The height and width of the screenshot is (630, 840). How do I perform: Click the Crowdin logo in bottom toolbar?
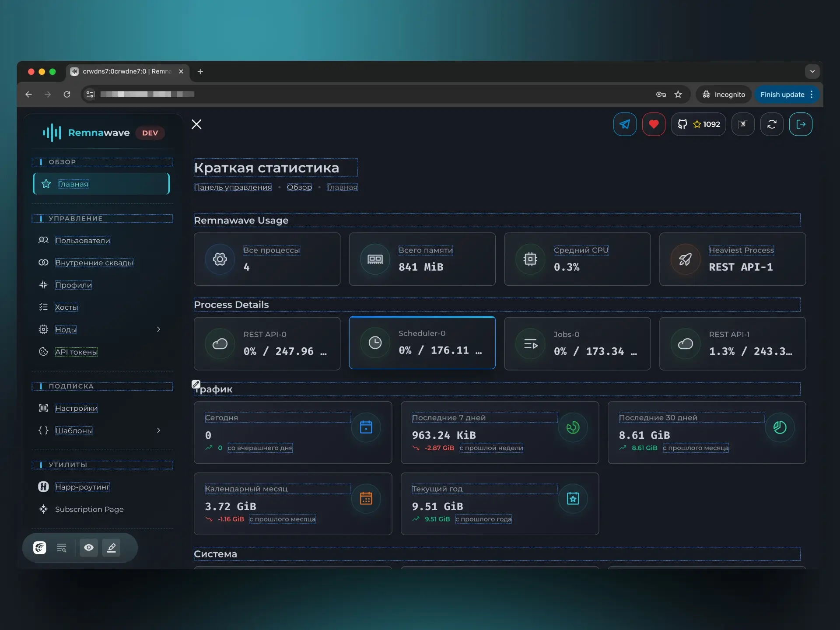[40, 548]
